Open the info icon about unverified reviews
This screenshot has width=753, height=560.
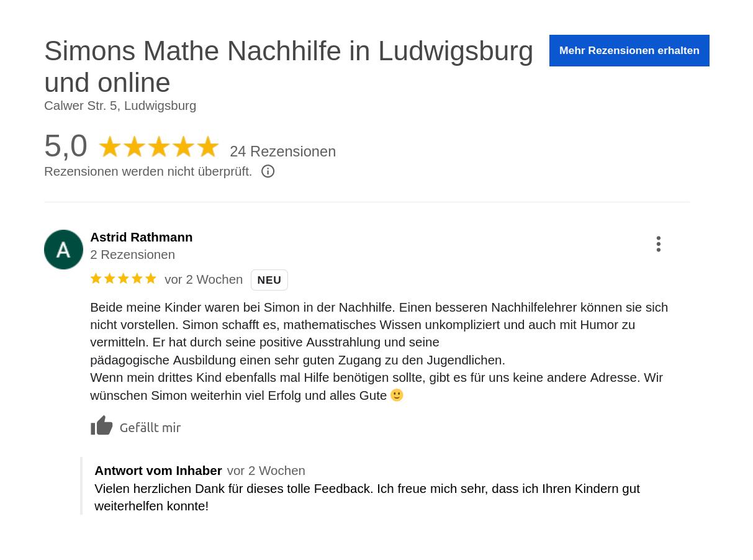coord(268,171)
